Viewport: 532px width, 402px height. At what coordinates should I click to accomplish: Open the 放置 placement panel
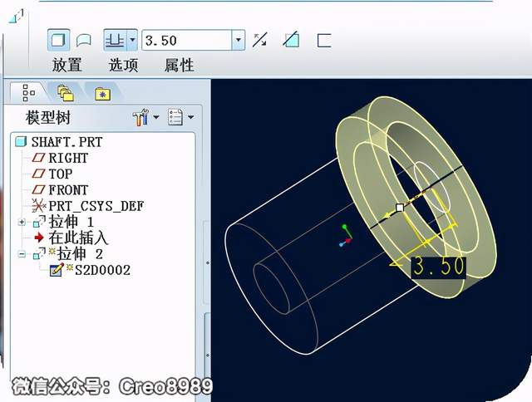coord(66,65)
